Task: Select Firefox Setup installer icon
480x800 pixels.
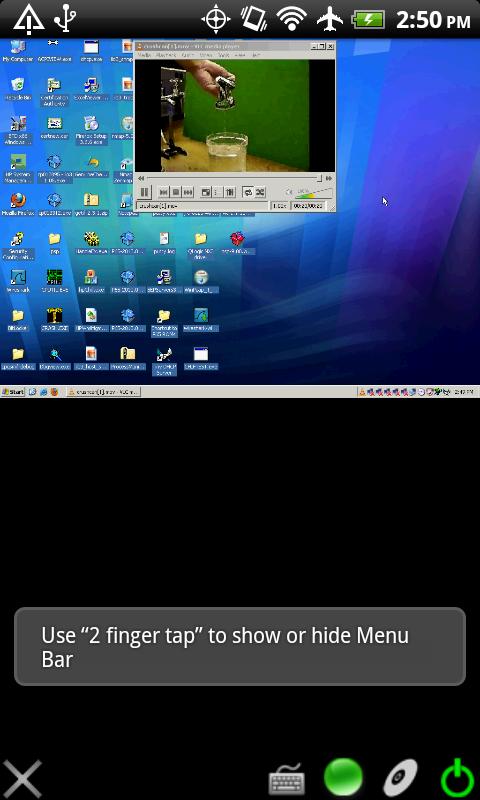Action: tap(91, 130)
